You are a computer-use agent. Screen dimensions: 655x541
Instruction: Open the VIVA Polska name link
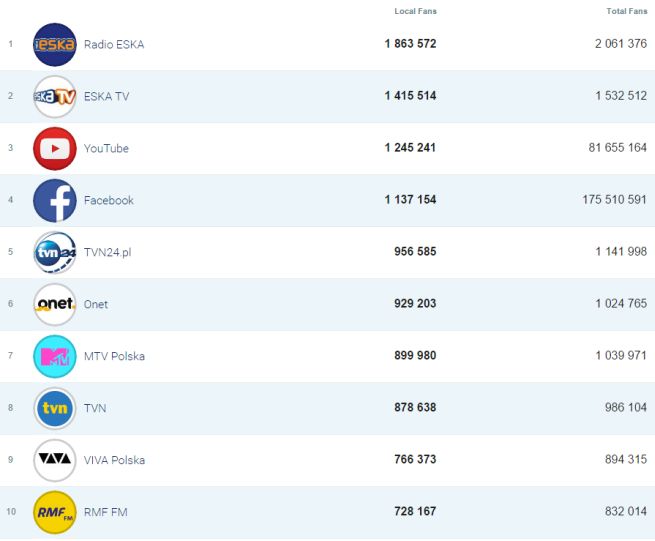point(114,461)
